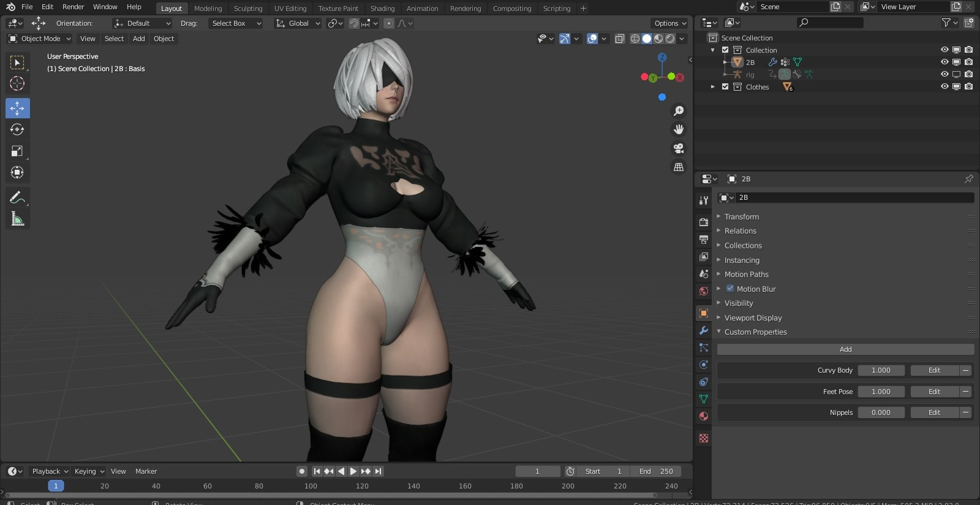Image resolution: width=980 pixels, height=505 pixels.
Task: Toggle X-ray display in viewport header
Action: [x=619, y=39]
